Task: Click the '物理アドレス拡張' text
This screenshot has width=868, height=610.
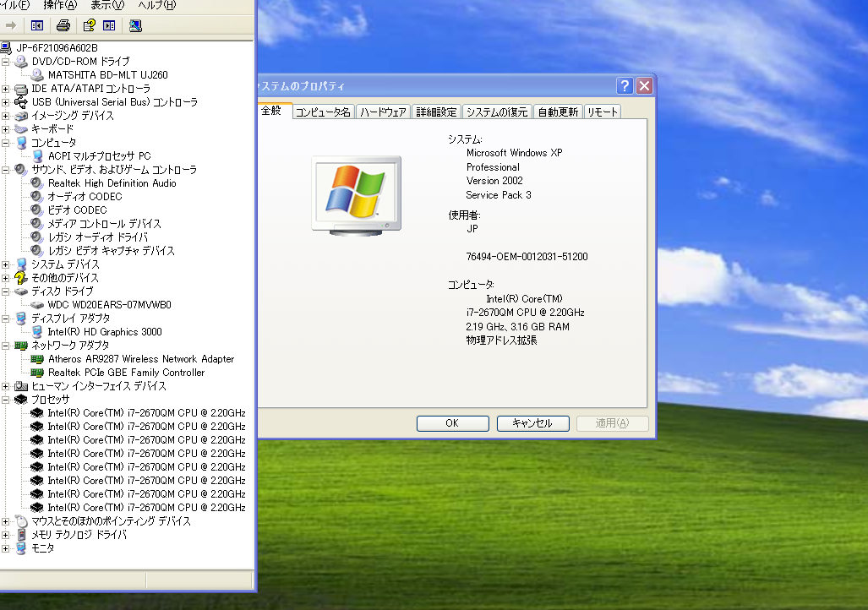Action: coord(501,340)
